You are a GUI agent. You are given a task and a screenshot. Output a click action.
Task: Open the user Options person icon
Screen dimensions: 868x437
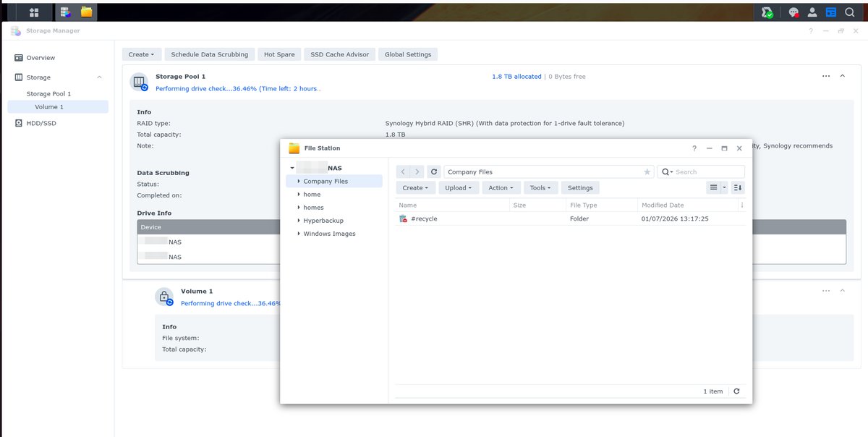point(812,12)
